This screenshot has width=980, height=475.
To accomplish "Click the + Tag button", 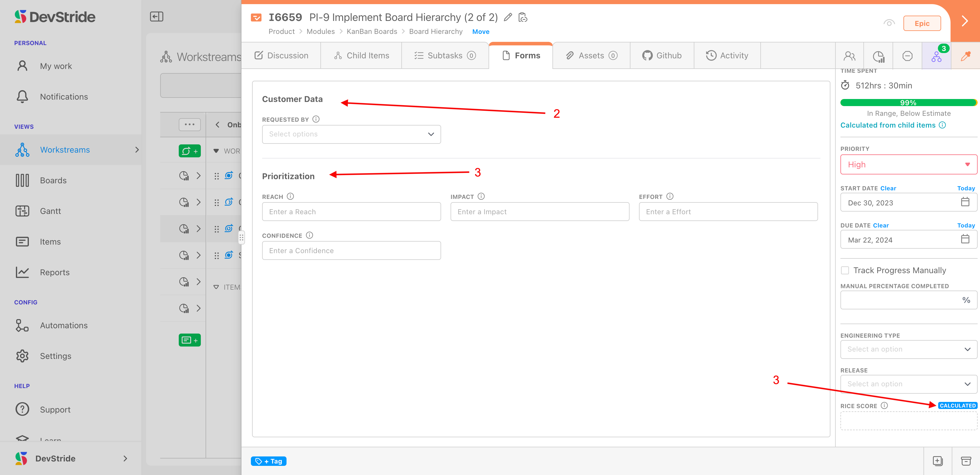I will [x=269, y=461].
